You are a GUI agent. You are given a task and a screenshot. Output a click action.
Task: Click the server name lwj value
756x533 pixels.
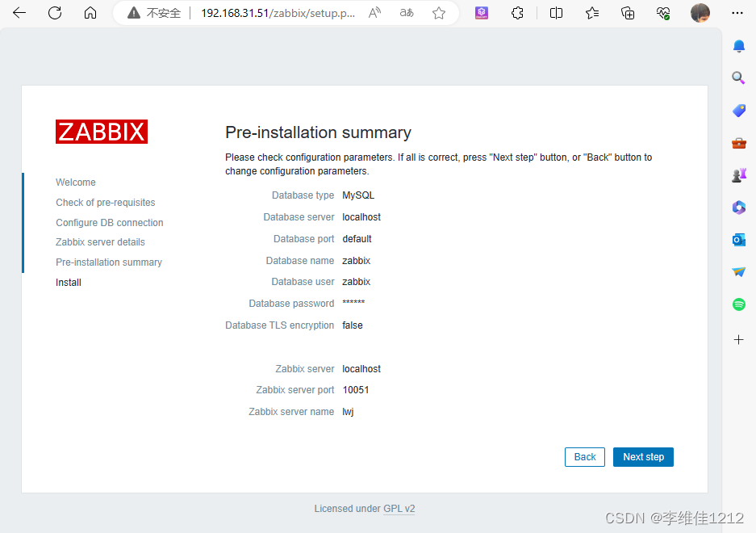(x=348, y=411)
